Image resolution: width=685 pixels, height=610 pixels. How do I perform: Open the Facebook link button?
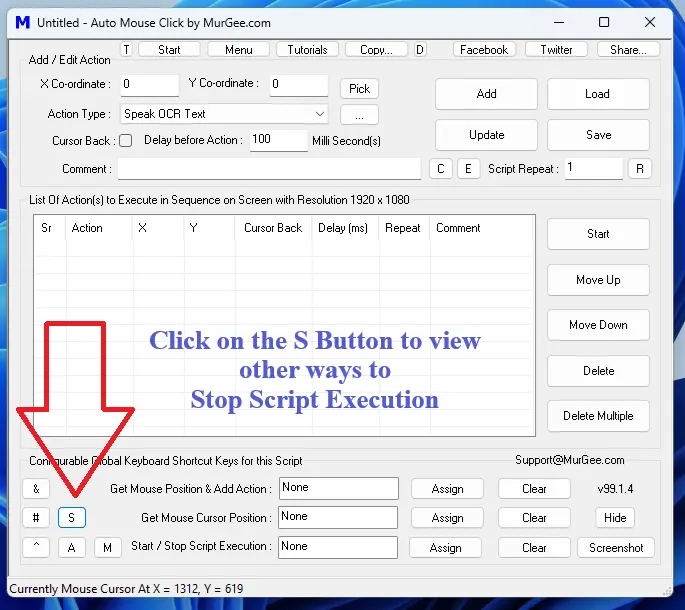[x=484, y=49]
